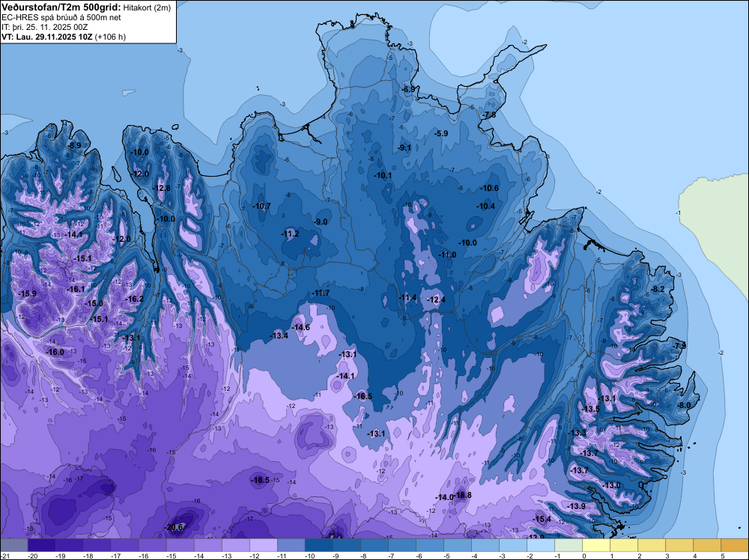Click the -10.6 temperature value

click(490, 188)
